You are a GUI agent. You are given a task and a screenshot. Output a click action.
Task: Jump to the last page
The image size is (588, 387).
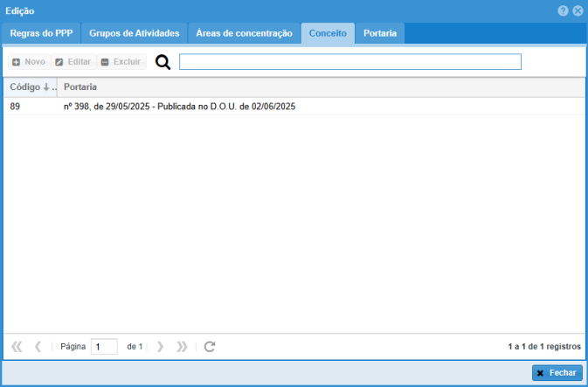182,347
